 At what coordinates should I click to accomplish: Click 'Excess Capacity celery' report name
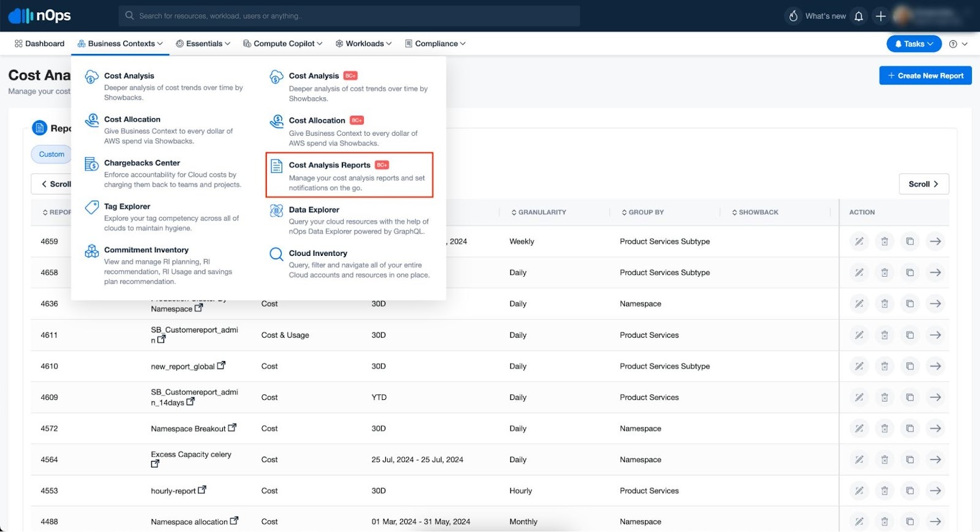(191, 454)
